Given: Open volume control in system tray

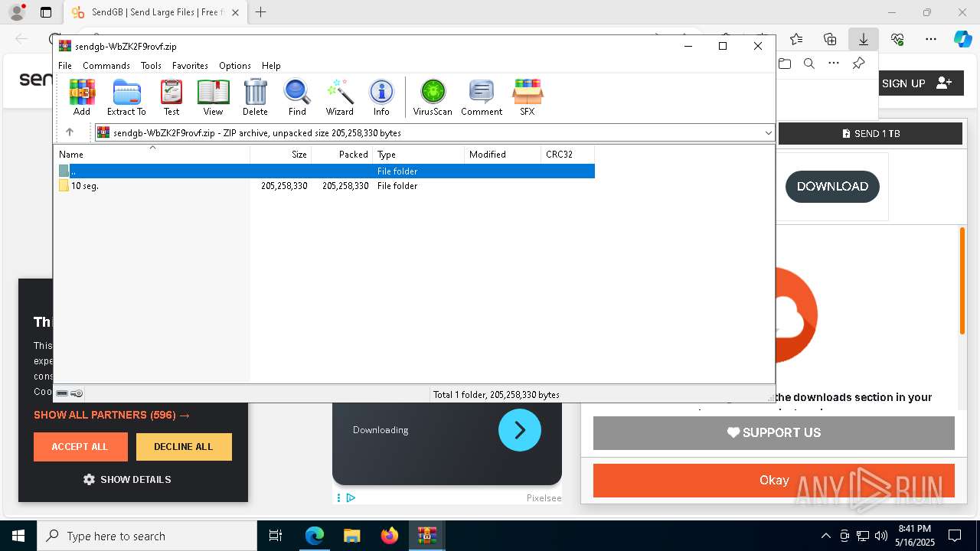Looking at the screenshot, I should 880,536.
